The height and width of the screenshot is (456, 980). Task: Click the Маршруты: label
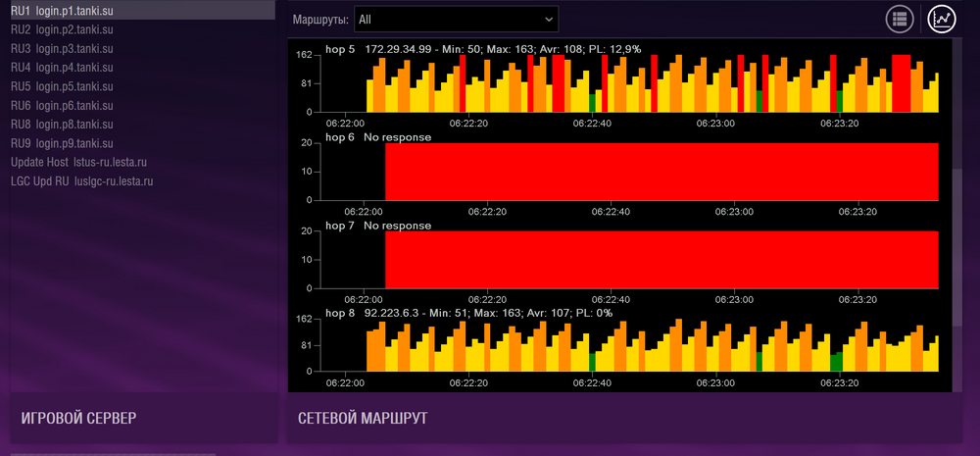click(320, 20)
